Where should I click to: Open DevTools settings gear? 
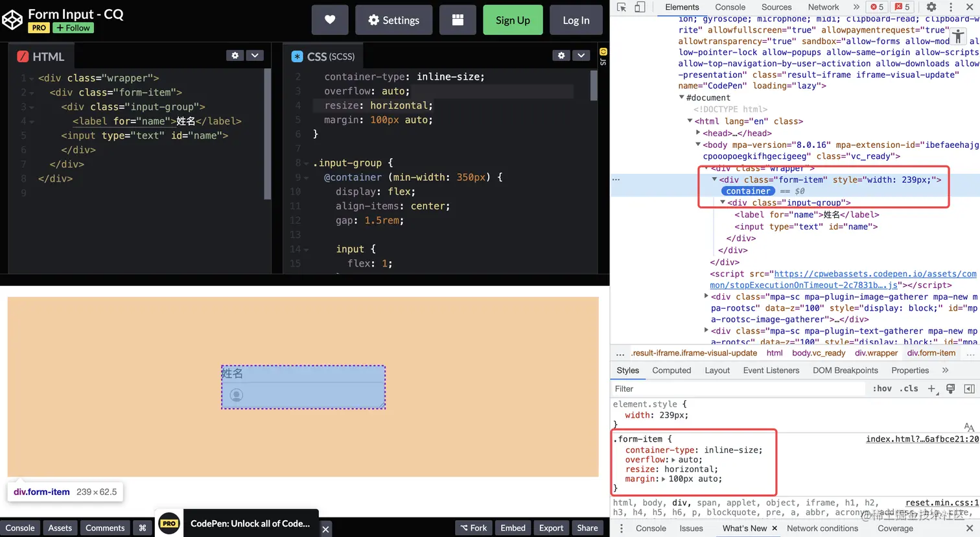coord(931,7)
